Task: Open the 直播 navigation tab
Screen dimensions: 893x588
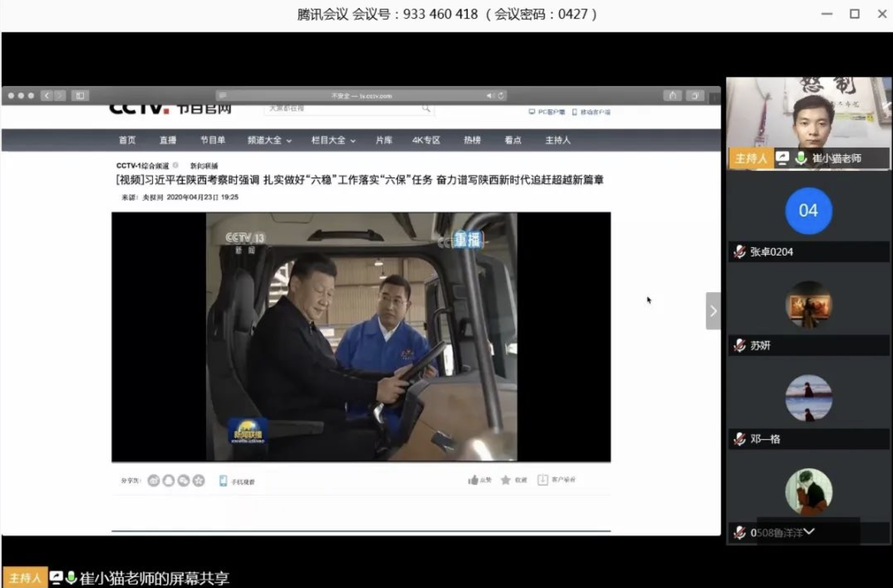Action: [x=168, y=140]
